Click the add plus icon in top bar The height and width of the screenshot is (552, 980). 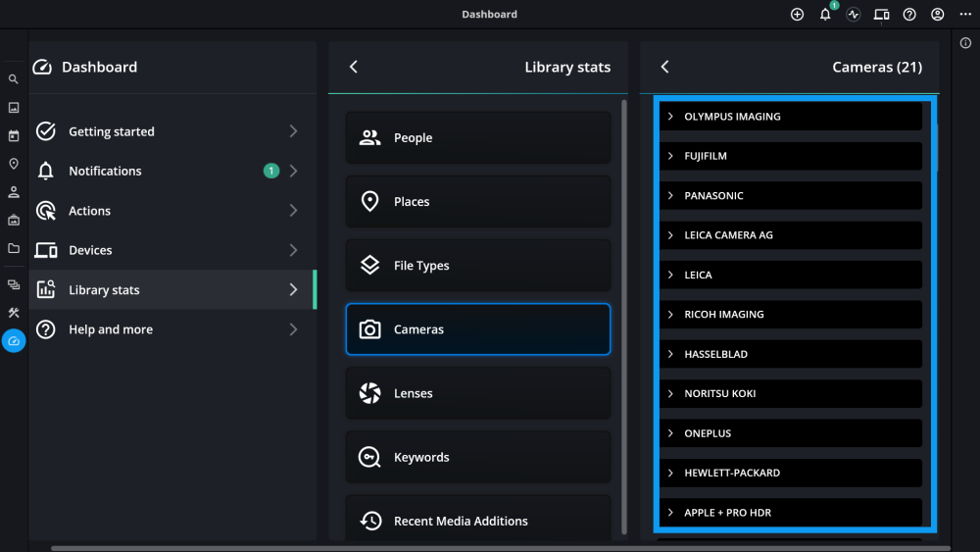(797, 15)
